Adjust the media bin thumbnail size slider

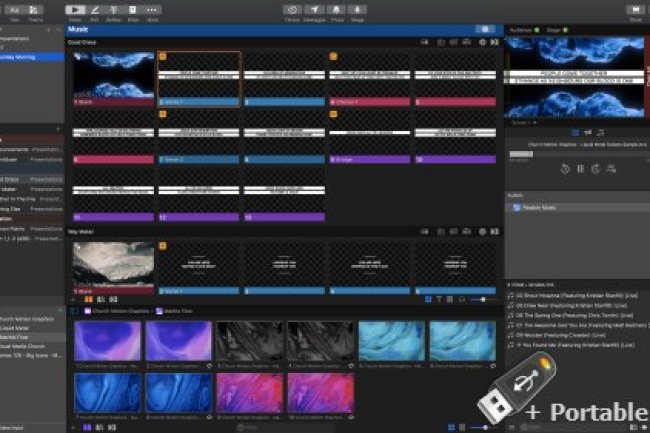486,427
